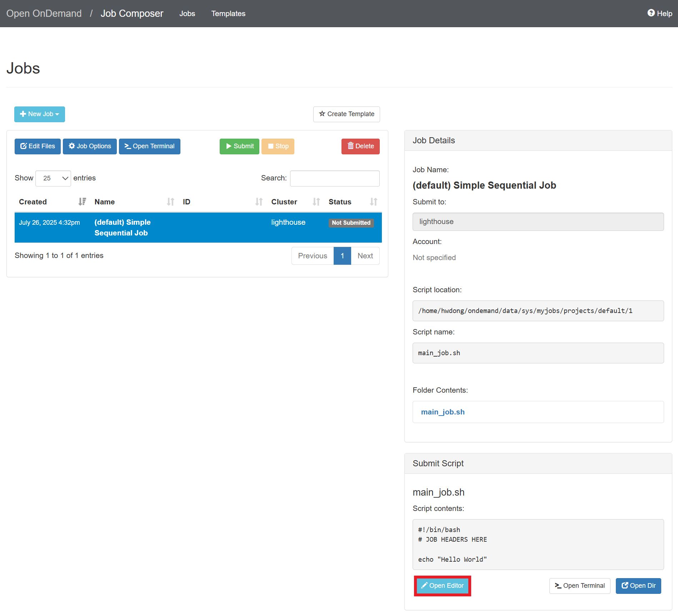The width and height of the screenshot is (678, 616).
Task: Open main_job.sh from Folder Contents
Action: point(443,412)
